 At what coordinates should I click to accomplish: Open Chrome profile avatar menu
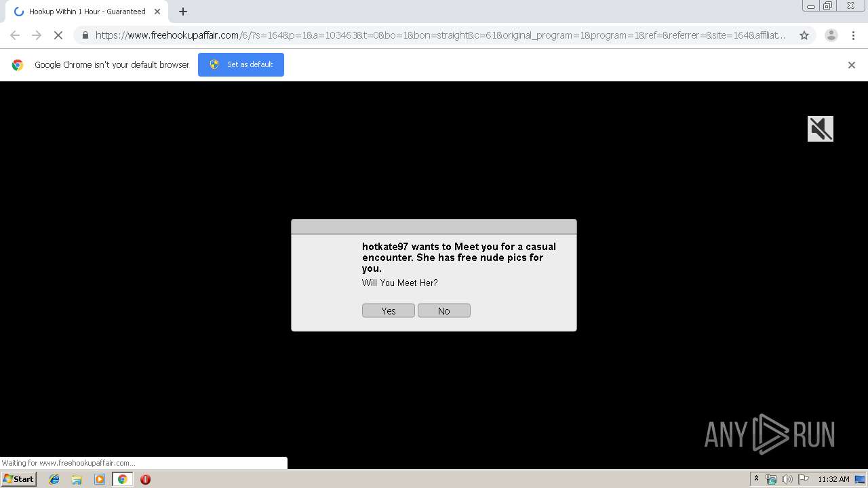(x=831, y=35)
